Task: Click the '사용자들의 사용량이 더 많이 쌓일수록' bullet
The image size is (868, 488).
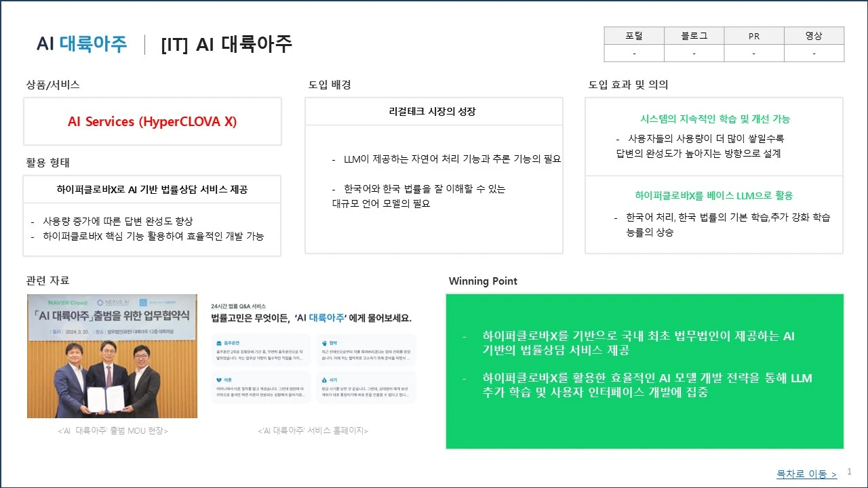Action: point(699,146)
